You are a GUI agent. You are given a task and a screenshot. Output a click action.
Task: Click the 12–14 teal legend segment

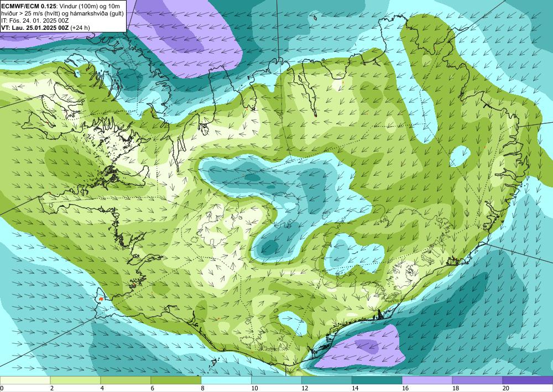tap(327, 380)
